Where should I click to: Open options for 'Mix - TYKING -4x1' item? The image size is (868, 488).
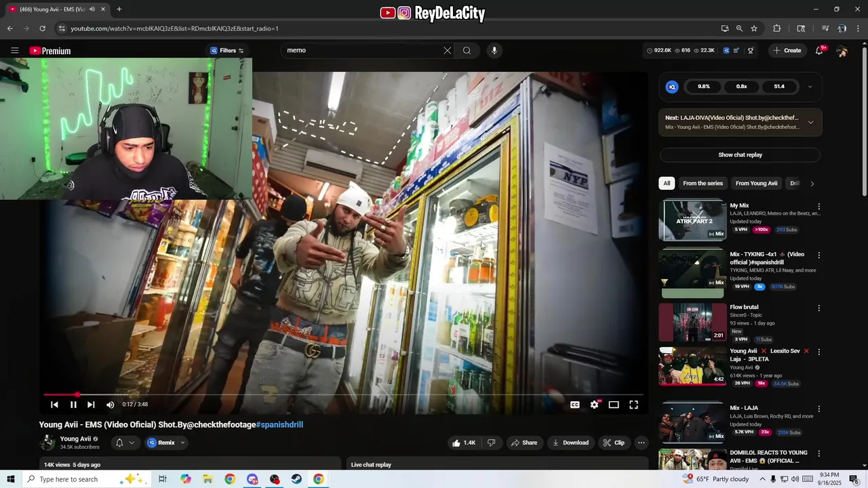(818, 256)
